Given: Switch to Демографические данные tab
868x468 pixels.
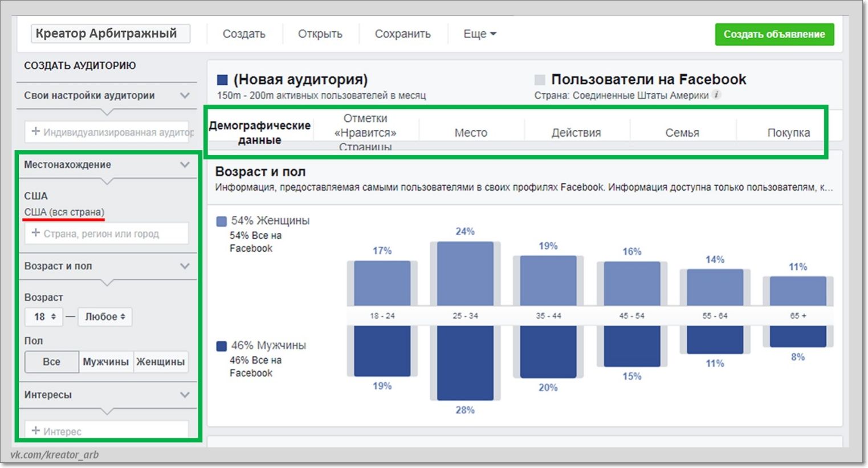Looking at the screenshot, I should tap(260, 133).
